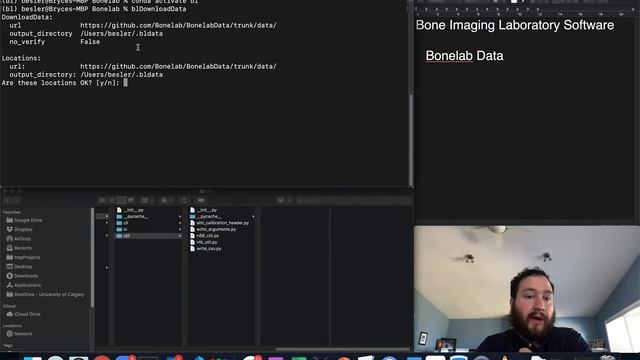Expand arrow for the io folder
Screen dimensions: 640x360
coord(180,229)
